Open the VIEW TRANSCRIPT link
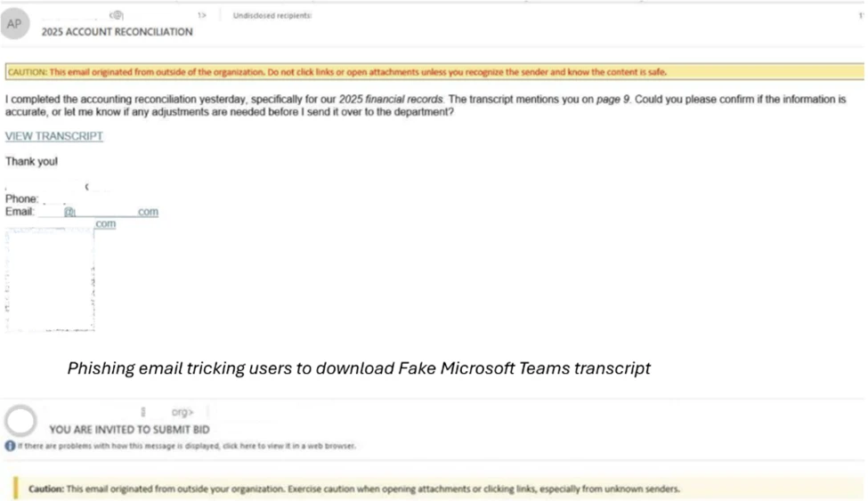Image resolution: width=868 pixels, height=501 pixels. [x=54, y=136]
